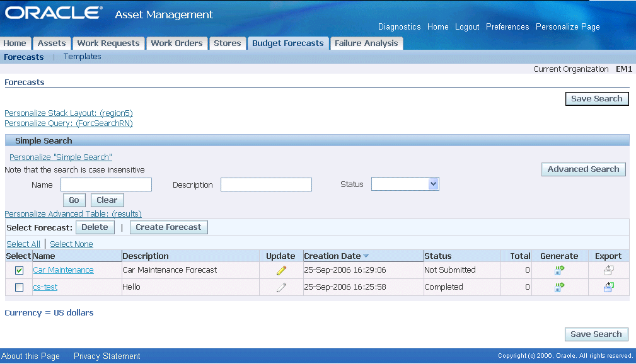
Task: Click Personalize Advanced Table: (results) link
Action: click(x=73, y=214)
